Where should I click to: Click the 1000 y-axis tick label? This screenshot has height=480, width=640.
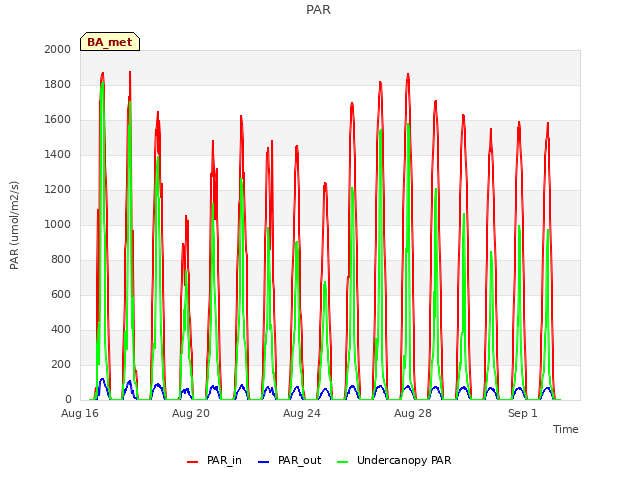(58, 224)
